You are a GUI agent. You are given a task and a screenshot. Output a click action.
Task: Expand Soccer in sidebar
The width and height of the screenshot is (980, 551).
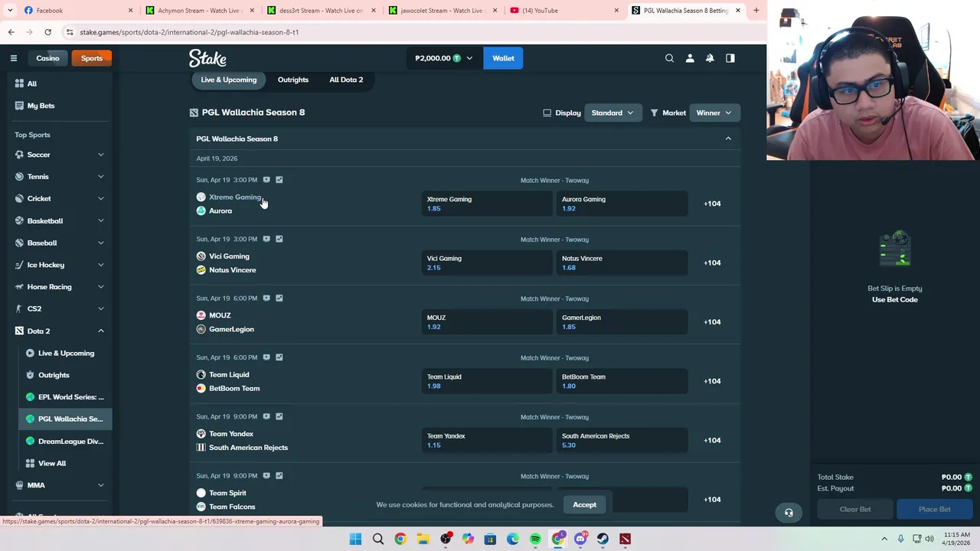click(100, 155)
